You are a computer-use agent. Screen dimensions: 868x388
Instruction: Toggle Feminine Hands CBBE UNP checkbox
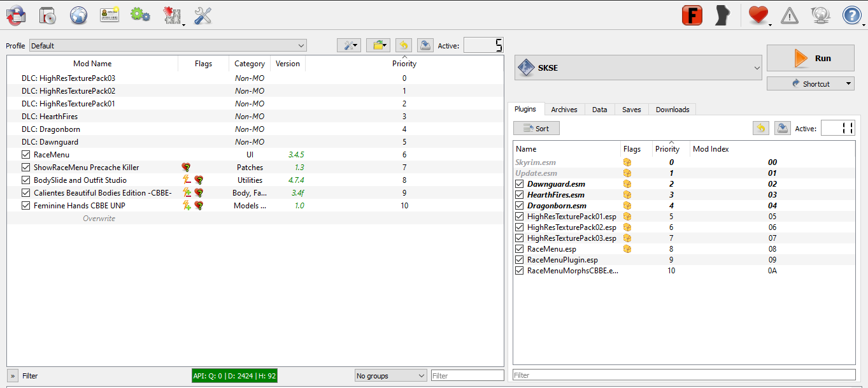tap(25, 206)
